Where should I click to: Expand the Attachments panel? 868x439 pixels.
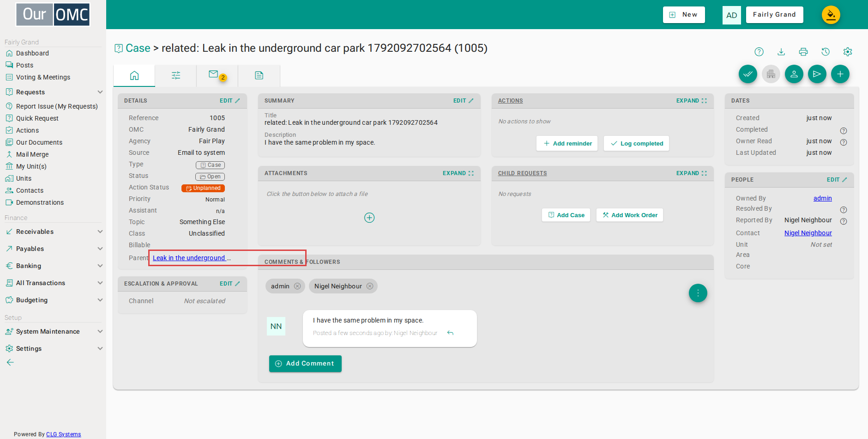[458, 173]
